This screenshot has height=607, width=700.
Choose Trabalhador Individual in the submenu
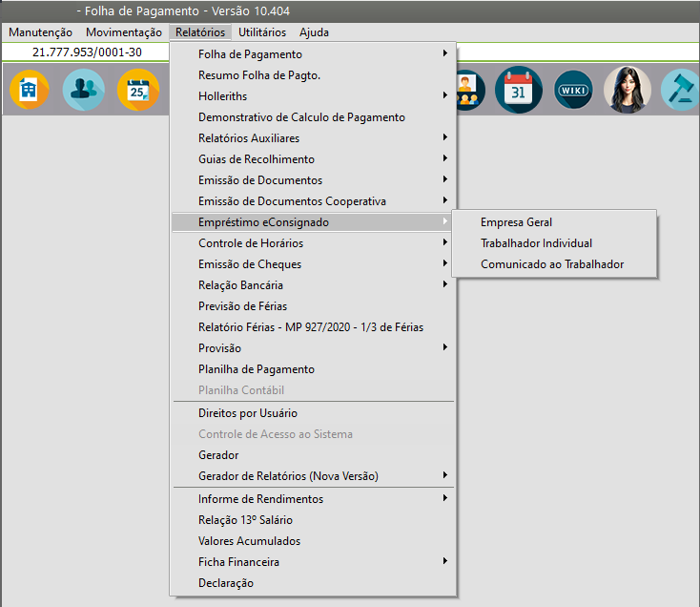pyautogui.click(x=536, y=243)
